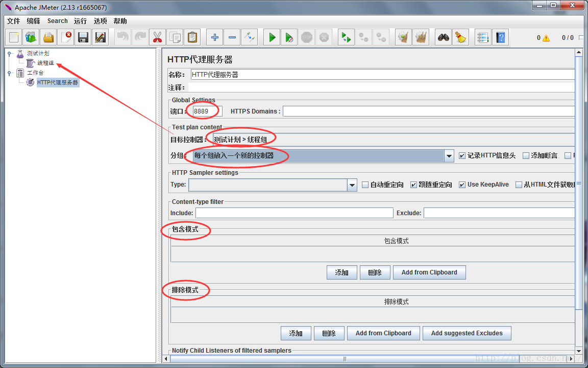This screenshot has height=368, width=588.
Task: Click the 名称 name input field
Action: point(382,75)
